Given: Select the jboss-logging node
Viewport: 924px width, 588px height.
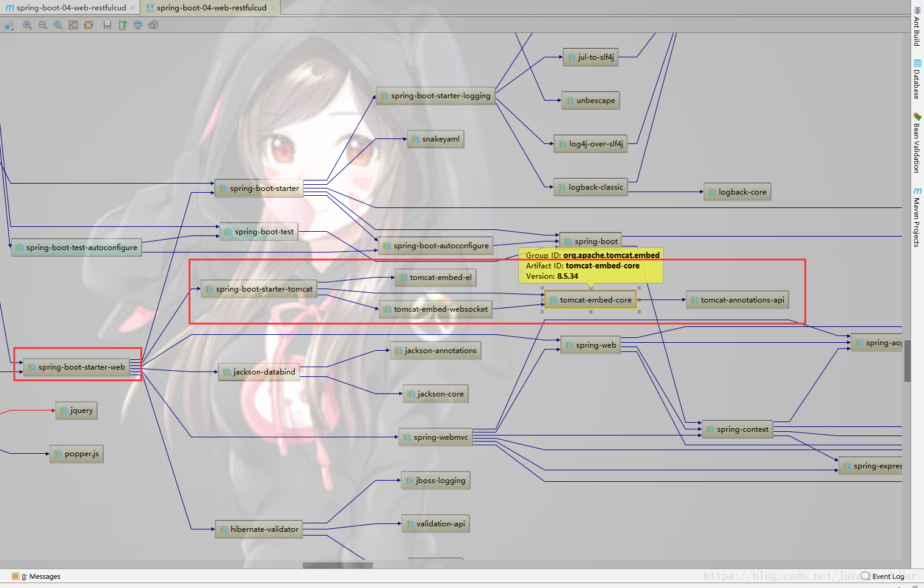Looking at the screenshot, I should 435,481.
